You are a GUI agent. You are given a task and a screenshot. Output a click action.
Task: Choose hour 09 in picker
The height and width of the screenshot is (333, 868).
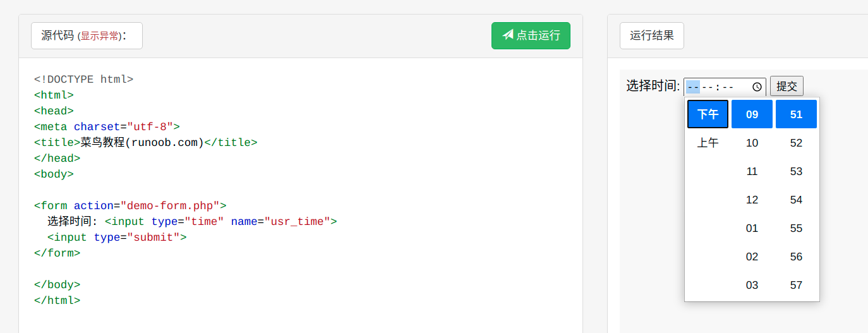point(752,114)
